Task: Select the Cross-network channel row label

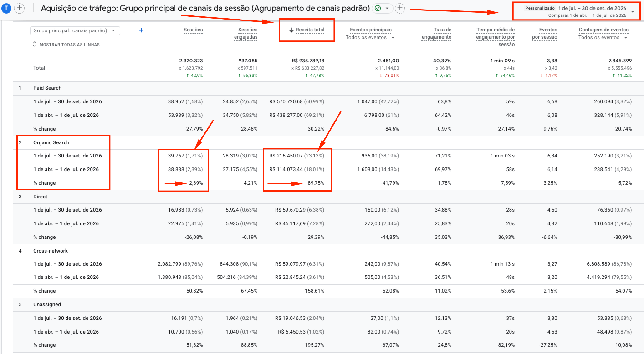Action: 51,251
